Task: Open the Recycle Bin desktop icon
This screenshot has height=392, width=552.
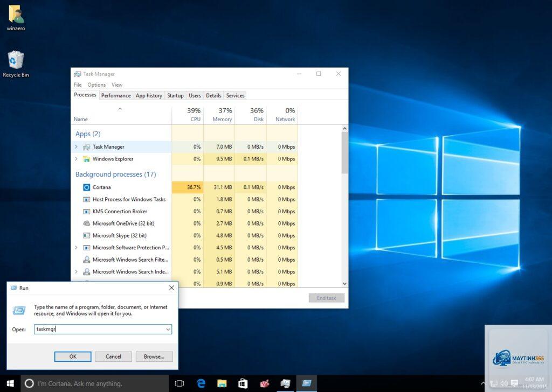Action: (16, 64)
